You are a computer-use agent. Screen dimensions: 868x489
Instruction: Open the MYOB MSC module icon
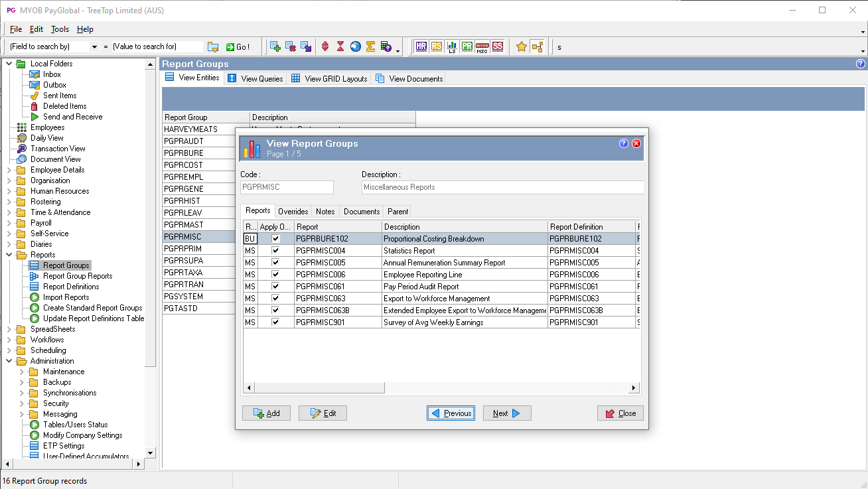click(482, 46)
